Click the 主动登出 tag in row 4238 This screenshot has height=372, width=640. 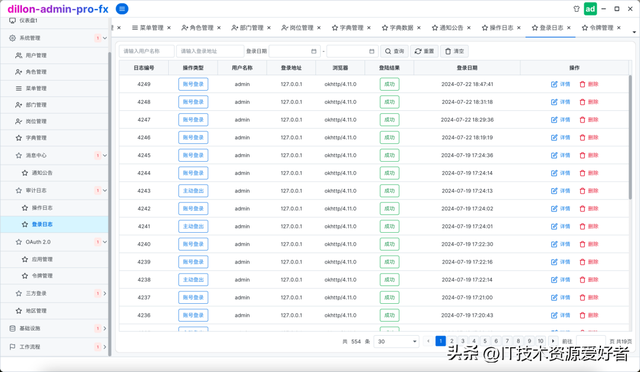pyautogui.click(x=193, y=280)
